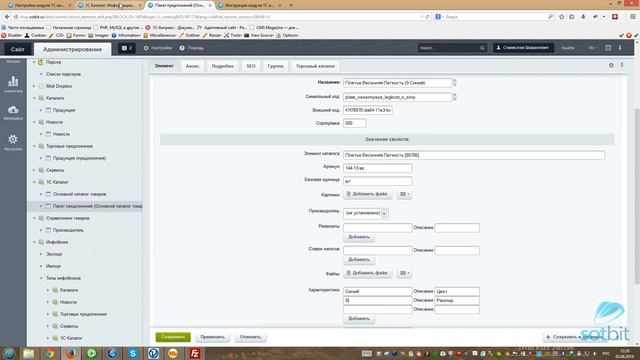Click the Windows Start button
The image size is (640, 360).
[9, 353]
